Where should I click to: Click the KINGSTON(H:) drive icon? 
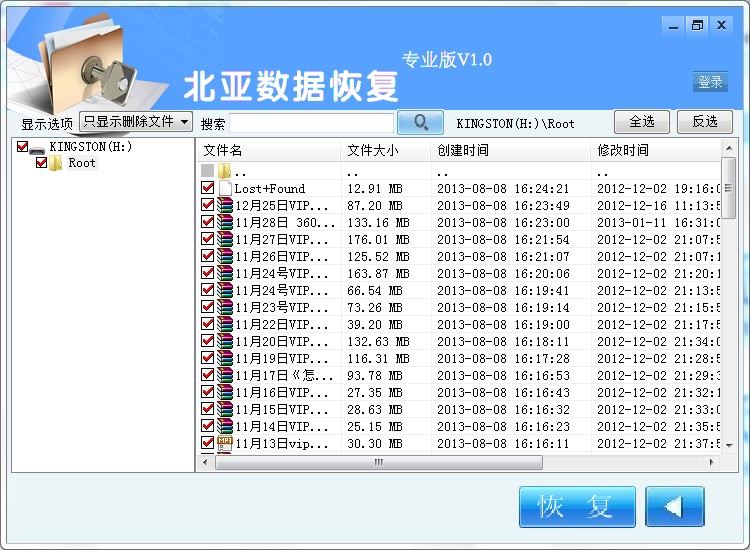(37, 148)
